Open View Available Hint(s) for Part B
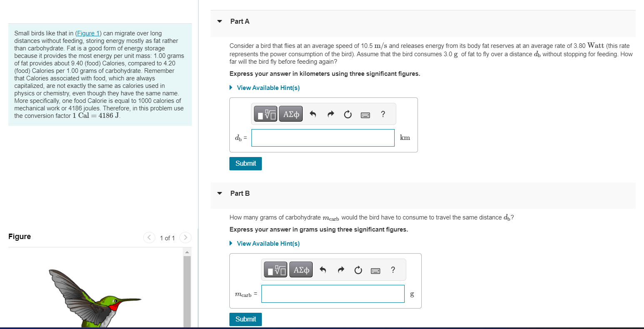644x329 pixels. coord(268,243)
